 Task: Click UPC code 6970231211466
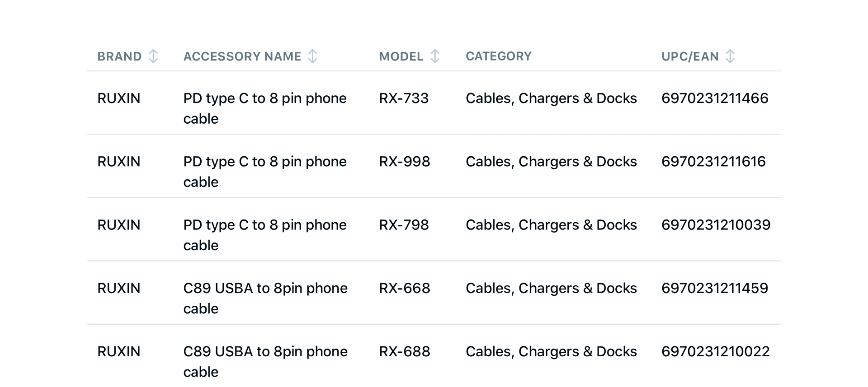(715, 98)
